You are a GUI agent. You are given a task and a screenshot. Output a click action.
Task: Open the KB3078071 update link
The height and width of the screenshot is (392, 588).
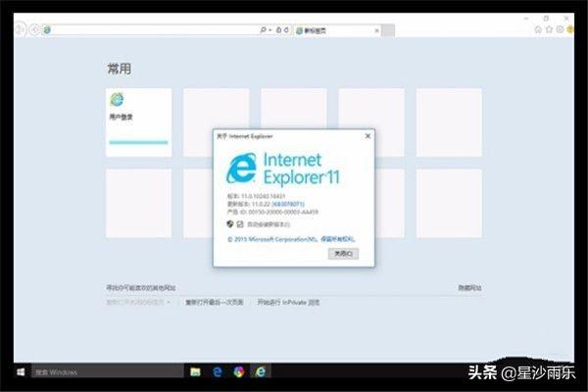[288, 204]
